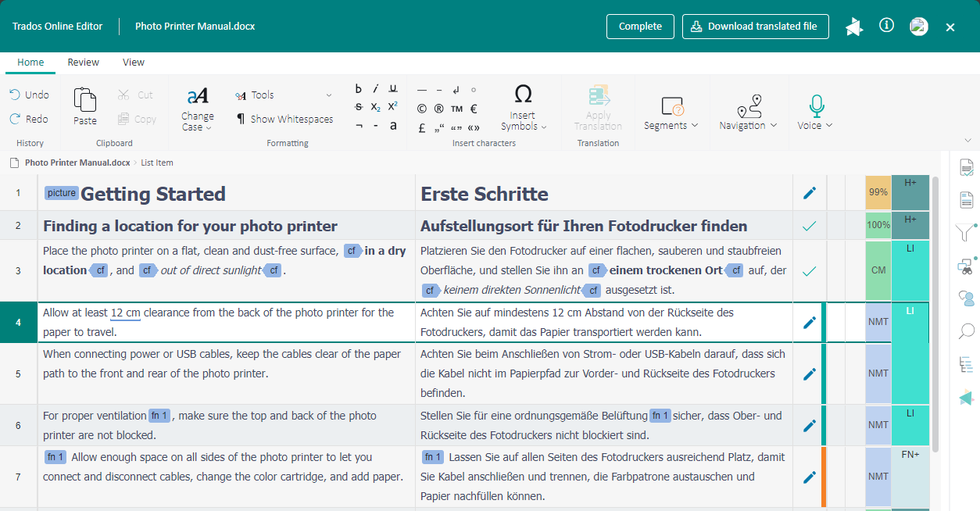
Task: Click the Complete button
Action: [640, 26]
